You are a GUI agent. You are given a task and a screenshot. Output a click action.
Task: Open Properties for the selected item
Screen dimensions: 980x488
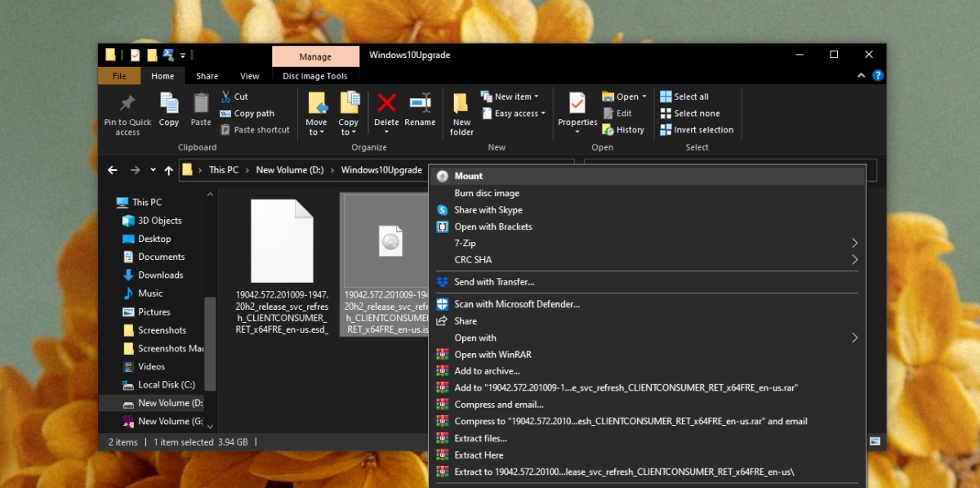(577, 113)
